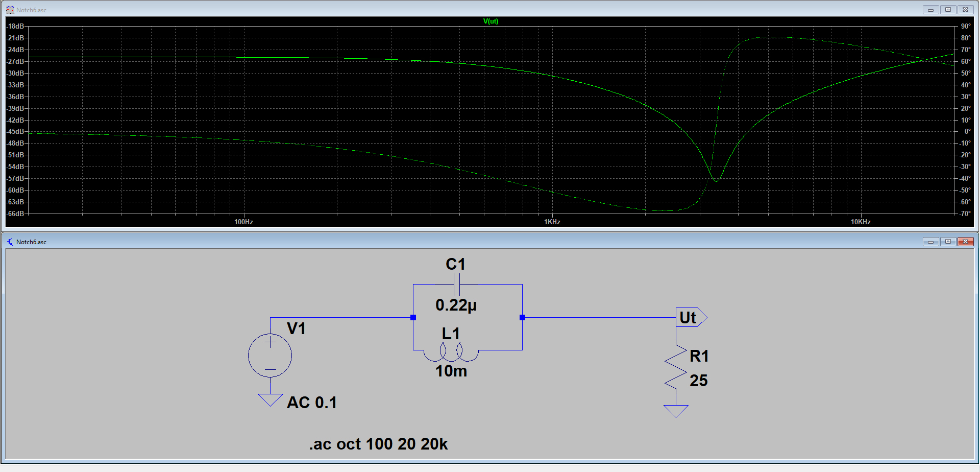The height and width of the screenshot is (472, 980).
Task: Click the AC 0.1 source value
Action: [x=311, y=403]
